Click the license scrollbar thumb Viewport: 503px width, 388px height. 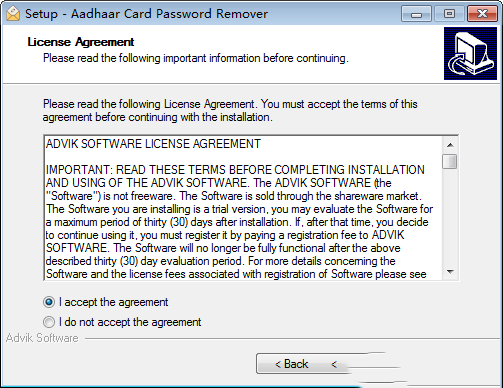[x=450, y=161]
